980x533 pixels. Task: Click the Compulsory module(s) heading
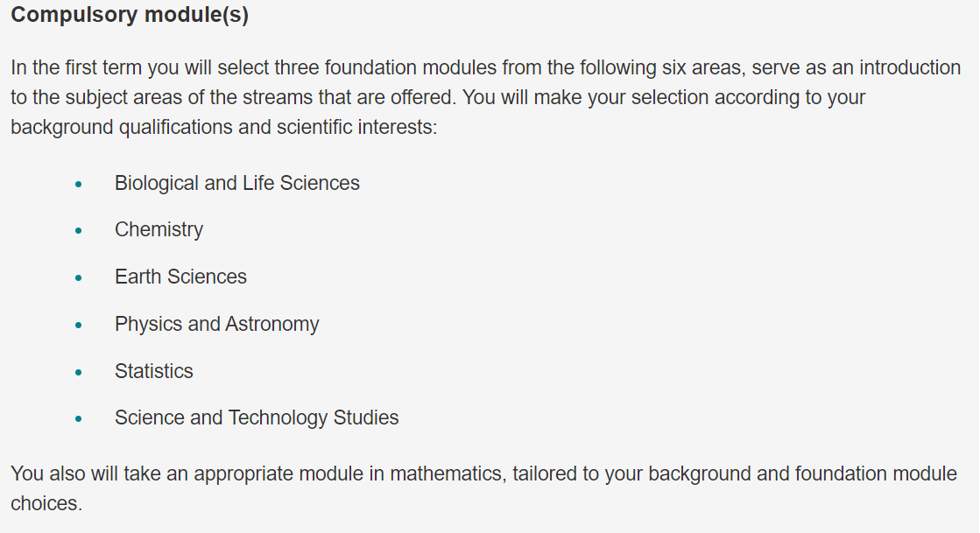130,14
